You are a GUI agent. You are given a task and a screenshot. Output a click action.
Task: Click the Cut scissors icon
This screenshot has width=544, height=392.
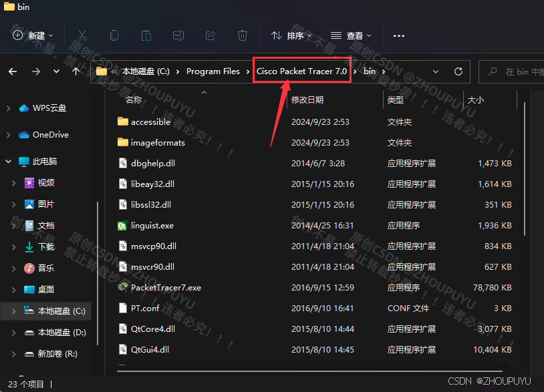tap(82, 35)
